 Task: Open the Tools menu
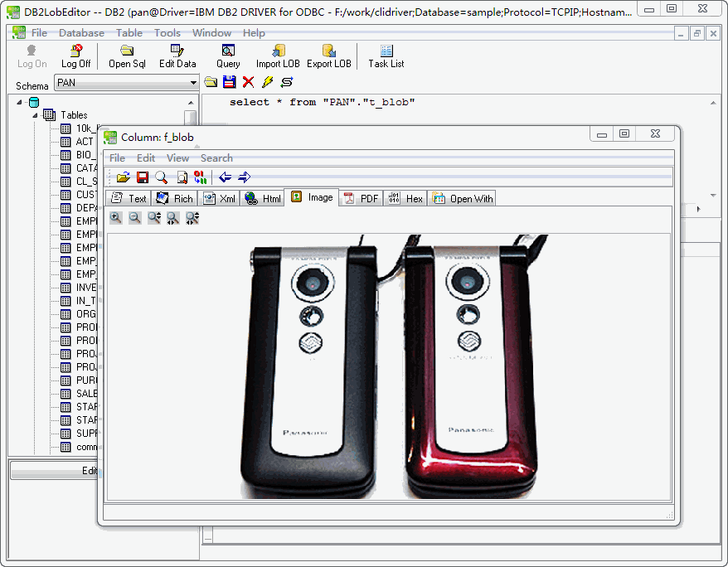(x=167, y=33)
